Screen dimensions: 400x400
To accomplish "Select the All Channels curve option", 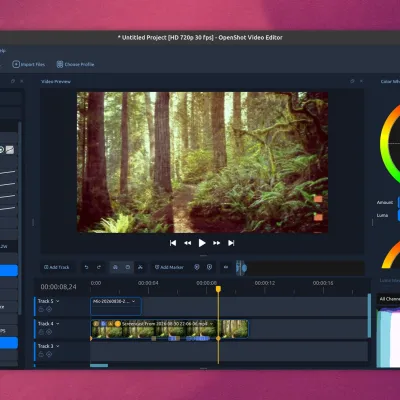I will click(389, 299).
